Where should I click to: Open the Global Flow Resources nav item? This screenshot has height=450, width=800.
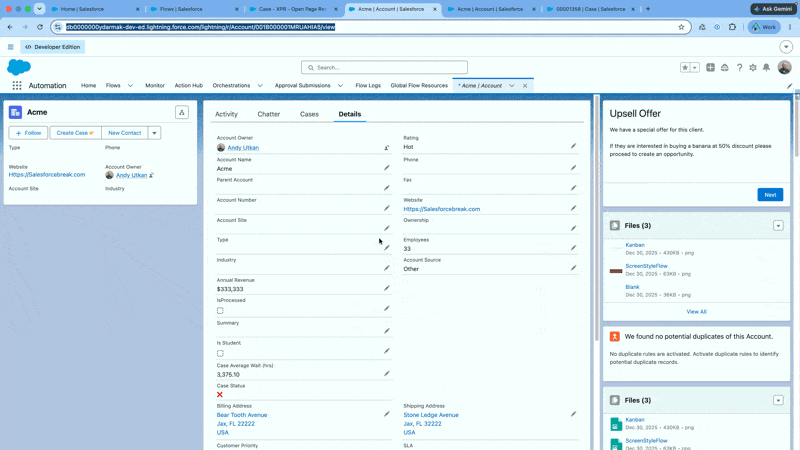pyautogui.click(x=419, y=86)
